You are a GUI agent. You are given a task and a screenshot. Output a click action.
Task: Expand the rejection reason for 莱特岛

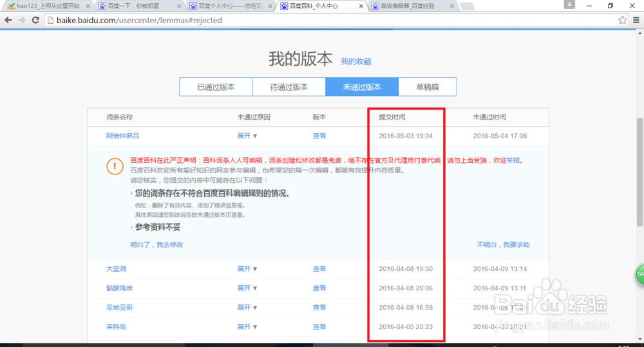click(247, 327)
